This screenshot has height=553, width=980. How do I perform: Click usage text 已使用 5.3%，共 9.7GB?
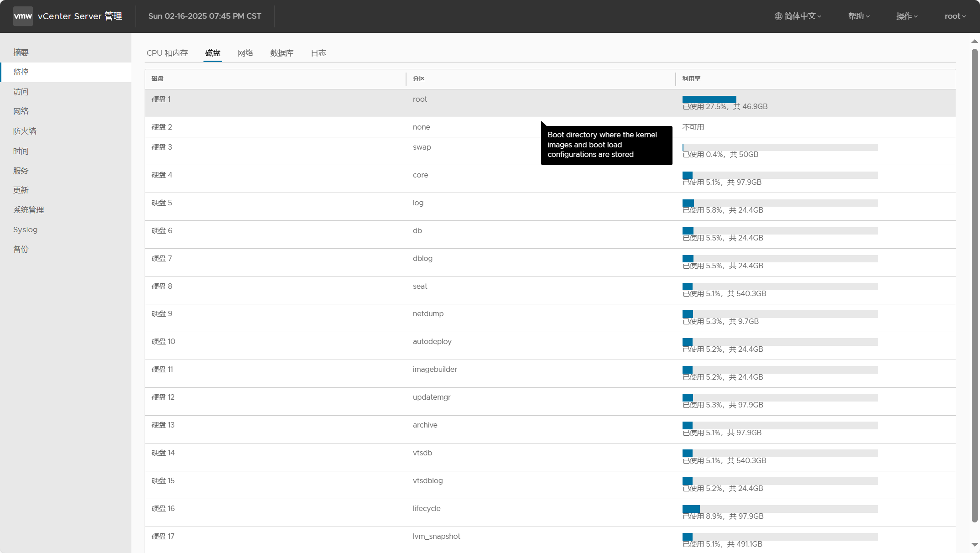click(x=720, y=321)
